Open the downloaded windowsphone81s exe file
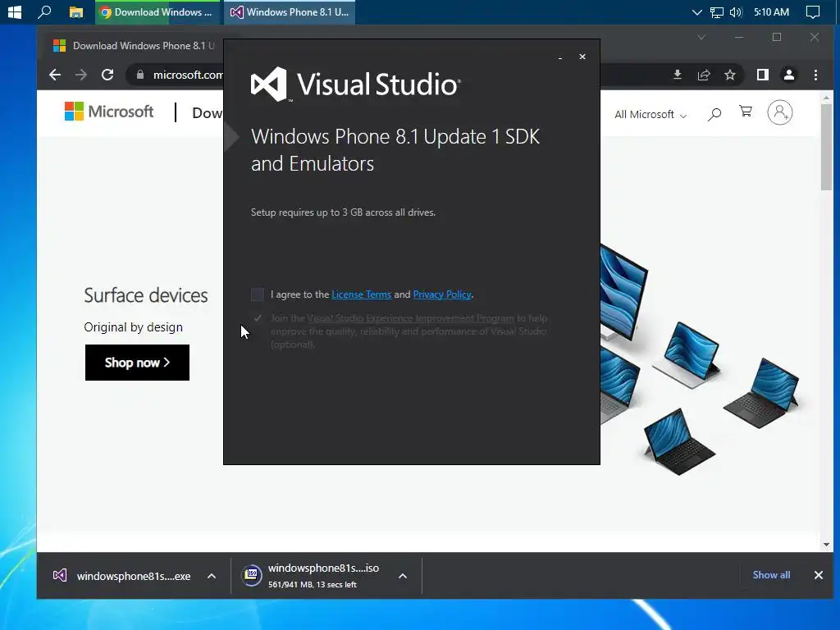 [x=122, y=576]
